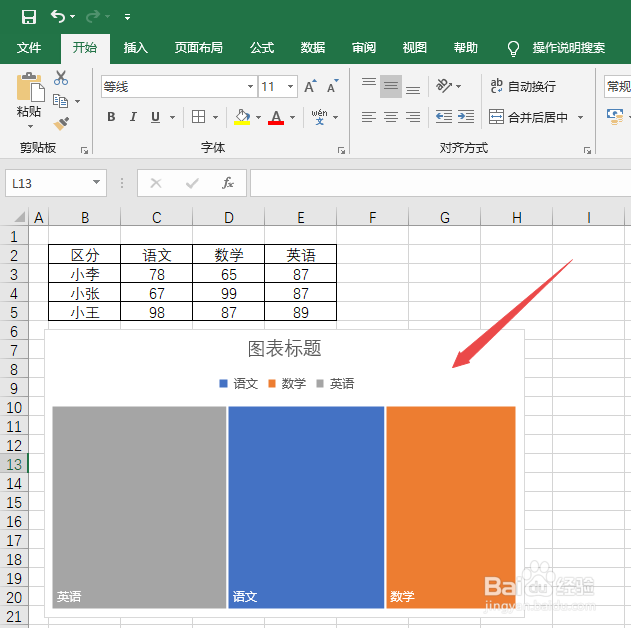Screen dimensions: 631x628
Task: Click the wén phonetic guide icon
Action: [320, 117]
